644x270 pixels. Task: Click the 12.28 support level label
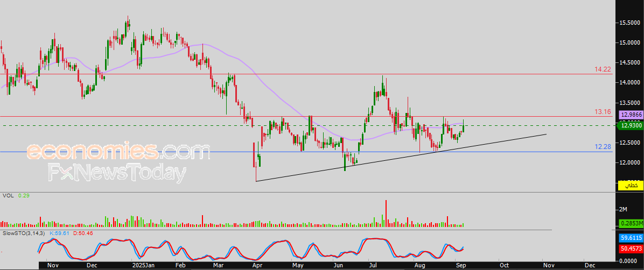pyautogui.click(x=603, y=146)
